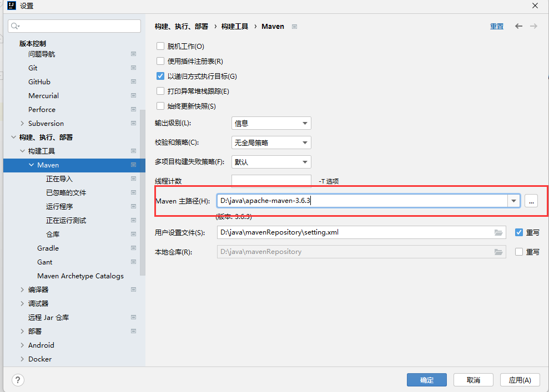
Task: Browse Maven home with the ... button
Action: tap(531, 201)
